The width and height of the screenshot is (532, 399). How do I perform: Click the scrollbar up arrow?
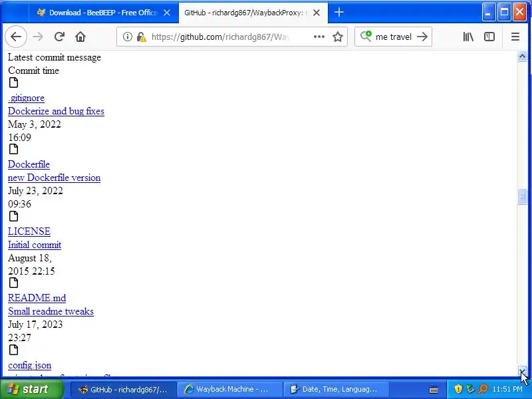(x=522, y=56)
